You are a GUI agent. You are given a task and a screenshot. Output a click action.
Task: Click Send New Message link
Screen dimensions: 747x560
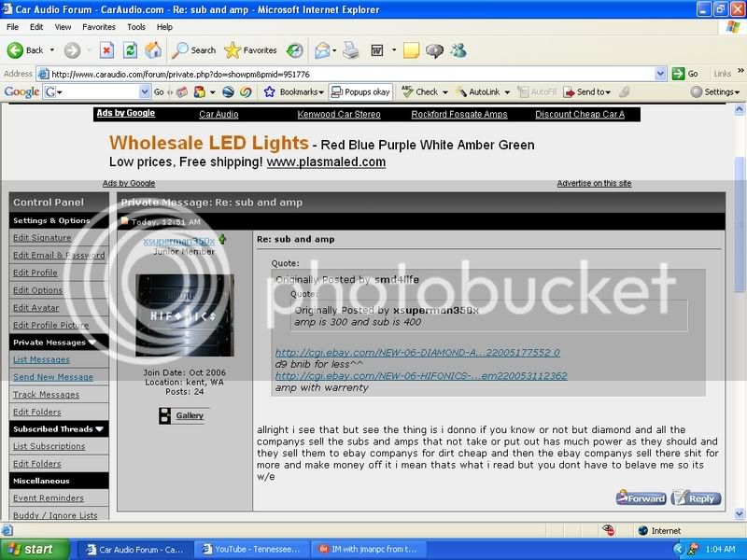coord(53,377)
